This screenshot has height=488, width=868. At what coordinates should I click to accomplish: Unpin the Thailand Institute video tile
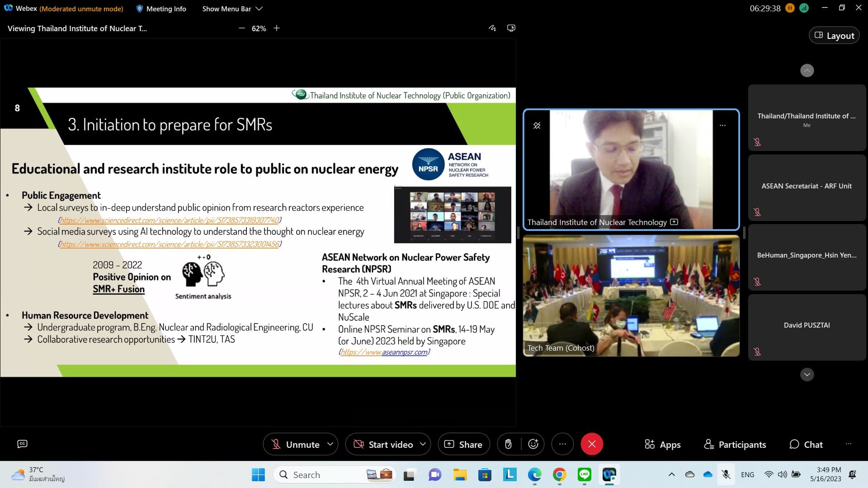[x=537, y=126]
